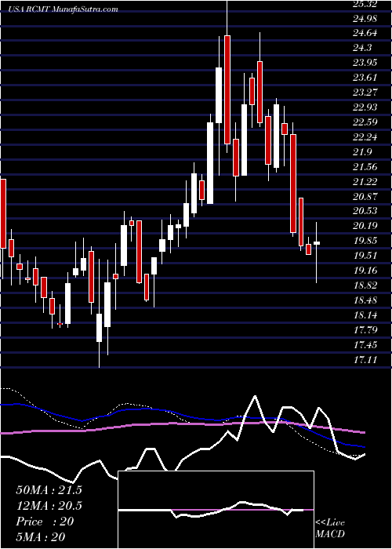The height and width of the screenshot is (549, 392).
Task: Click the 20.19 price axis label
Action: tap(365, 226)
